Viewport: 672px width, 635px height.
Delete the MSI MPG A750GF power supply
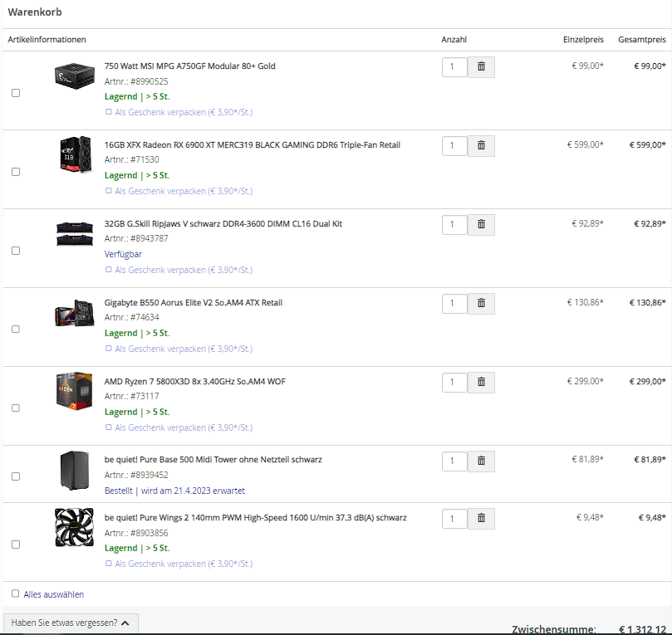coord(481,66)
